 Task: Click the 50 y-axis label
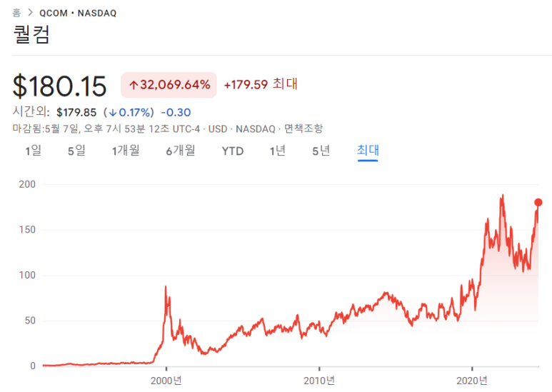(30, 321)
